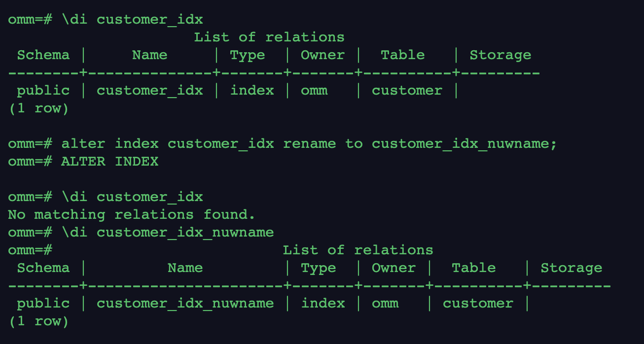The image size is (644, 344).
Task: Click 'customer_idx' name in first table row
Action: click(149, 91)
